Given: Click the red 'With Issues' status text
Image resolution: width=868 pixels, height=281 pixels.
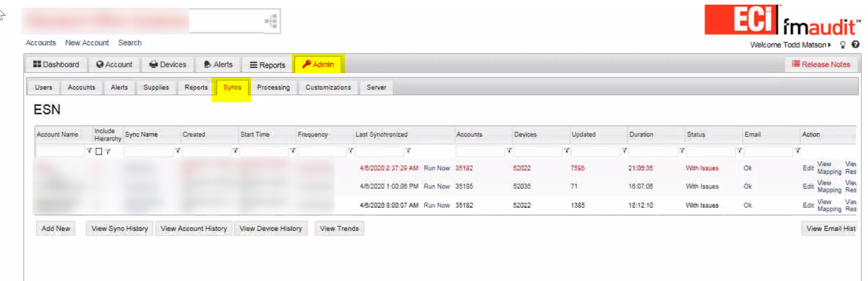Looking at the screenshot, I should 702,168.
